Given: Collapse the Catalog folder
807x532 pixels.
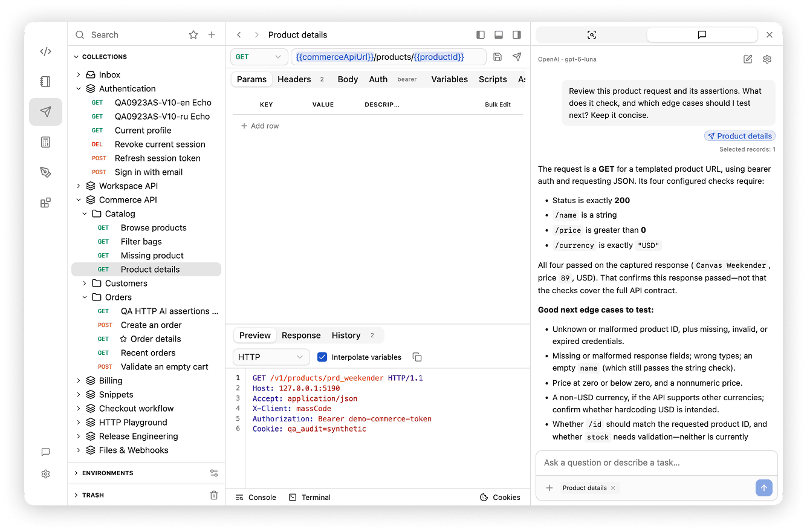Looking at the screenshot, I should (85, 214).
